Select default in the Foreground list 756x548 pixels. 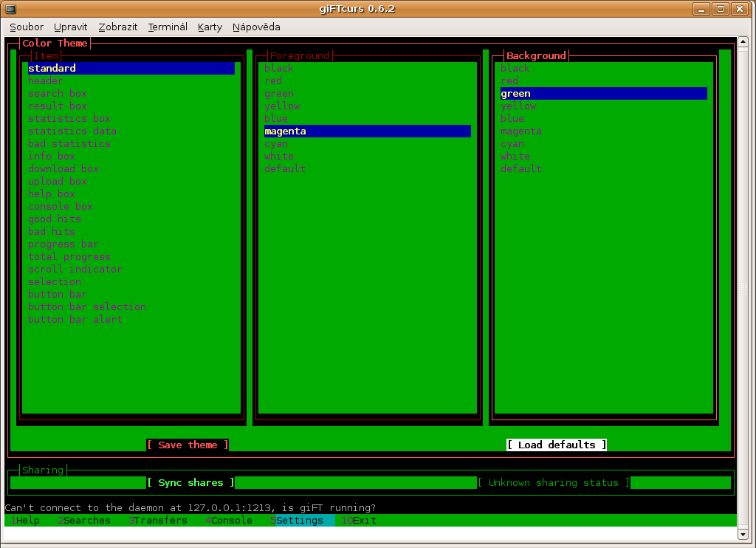(x=284, y=168)
